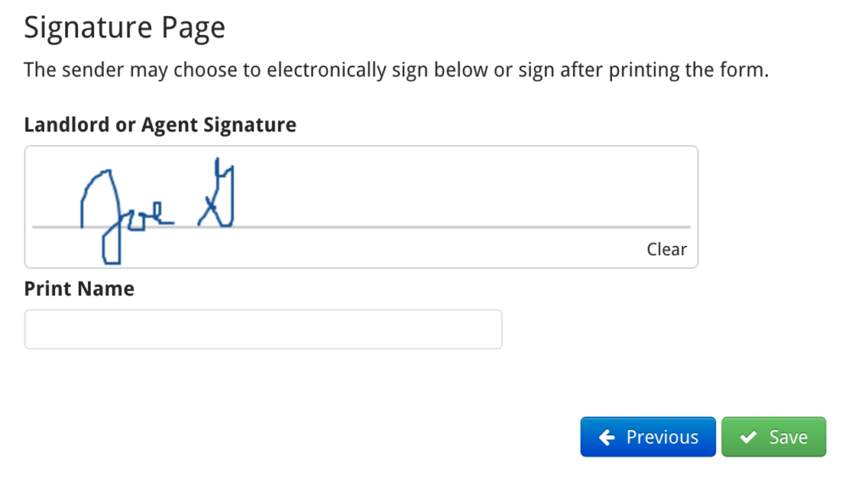Click the Signature Page heading

tap(125, 26)
